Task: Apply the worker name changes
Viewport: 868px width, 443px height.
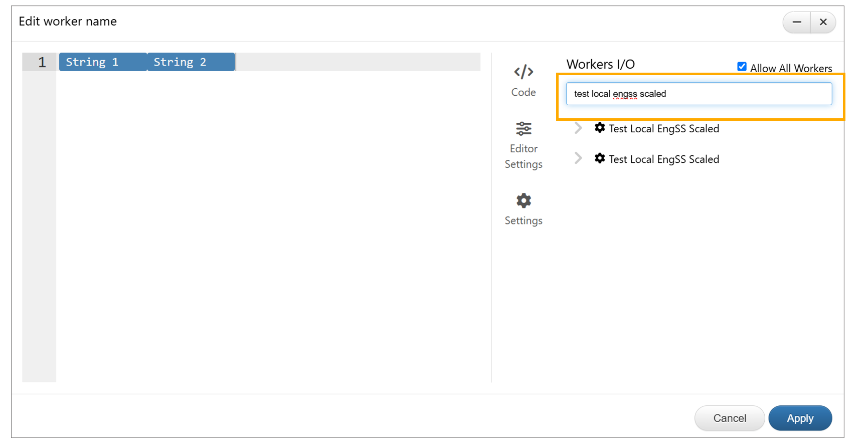Action: tap(800, 418)
